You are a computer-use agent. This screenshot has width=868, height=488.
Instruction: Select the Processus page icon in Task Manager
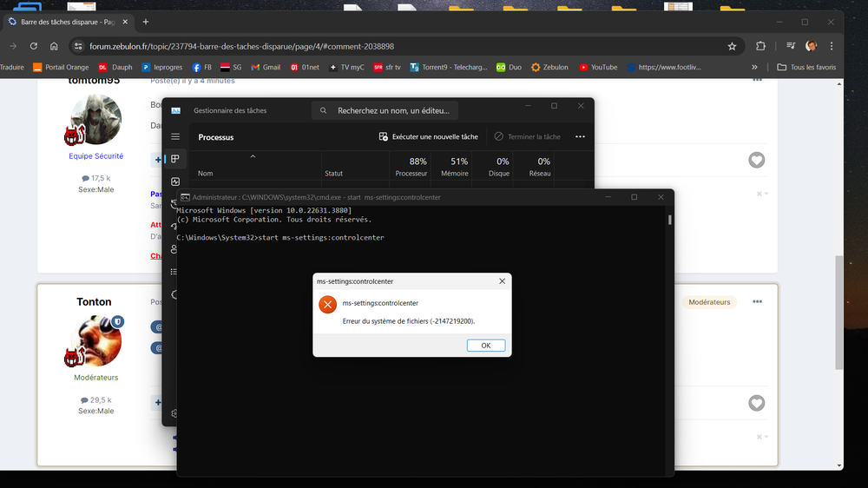pyautogui.click(x=175, y=159)
